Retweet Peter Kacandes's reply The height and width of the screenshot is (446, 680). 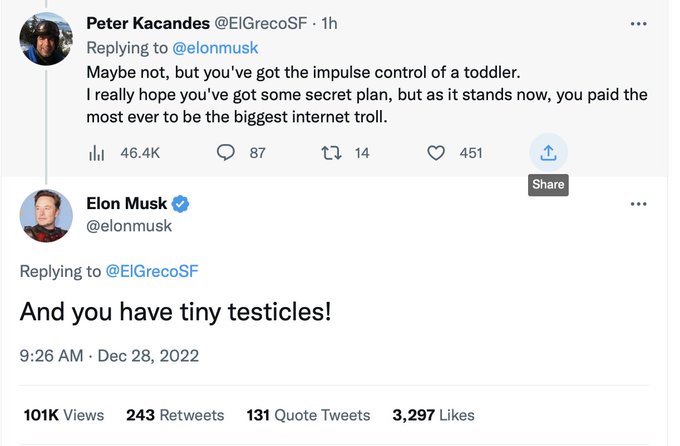330,153
